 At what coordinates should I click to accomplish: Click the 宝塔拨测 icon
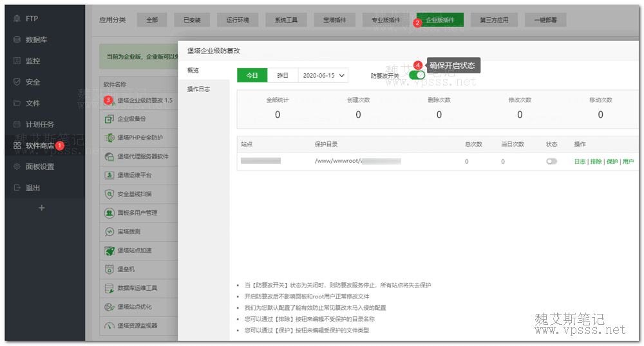109,232
